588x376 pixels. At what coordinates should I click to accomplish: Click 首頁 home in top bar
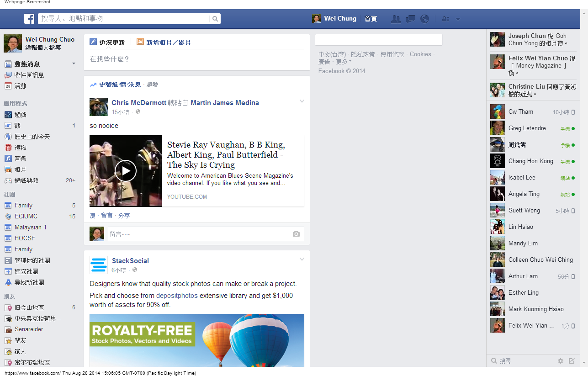coord(371,19)
